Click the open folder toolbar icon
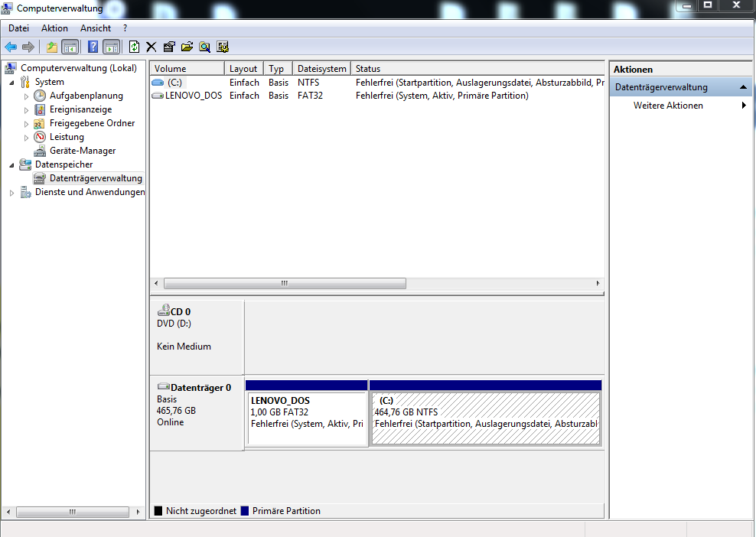This screenshot has height=537, width=756. pyautogui.click(x=187, y=47)
